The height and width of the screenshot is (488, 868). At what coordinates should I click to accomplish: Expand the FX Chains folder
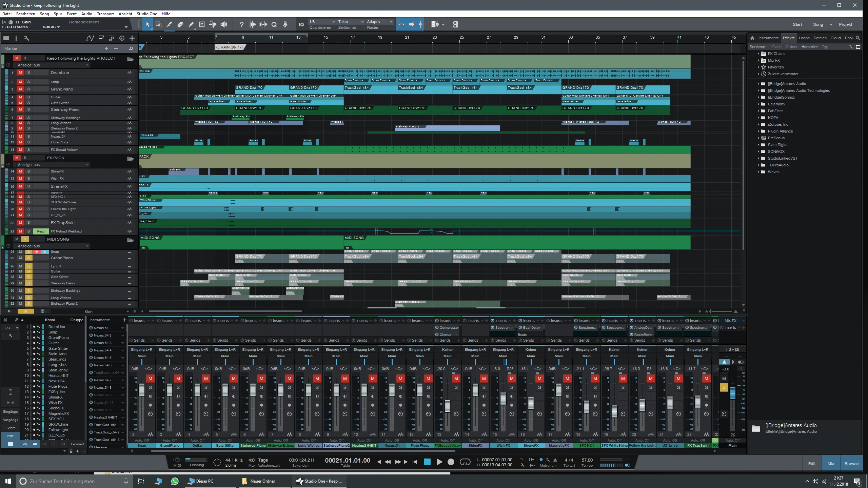pos(758,54)
